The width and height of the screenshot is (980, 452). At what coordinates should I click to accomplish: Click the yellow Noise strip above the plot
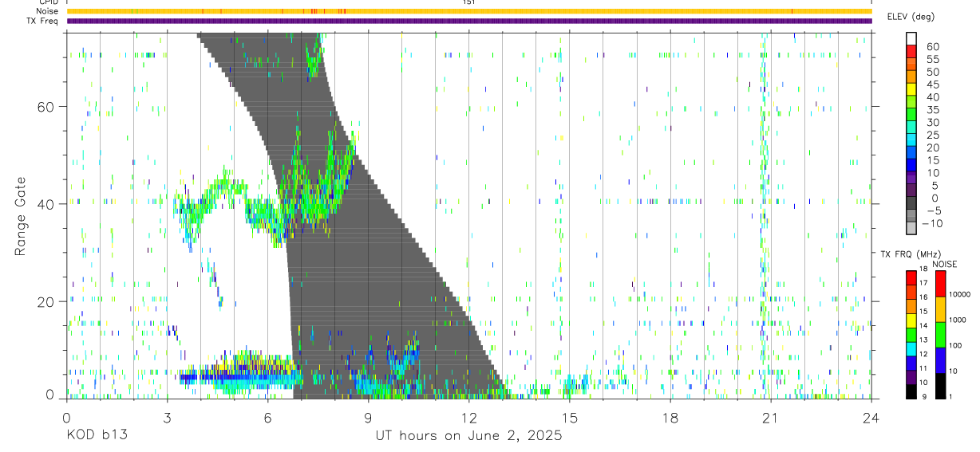tap(468, 11)
